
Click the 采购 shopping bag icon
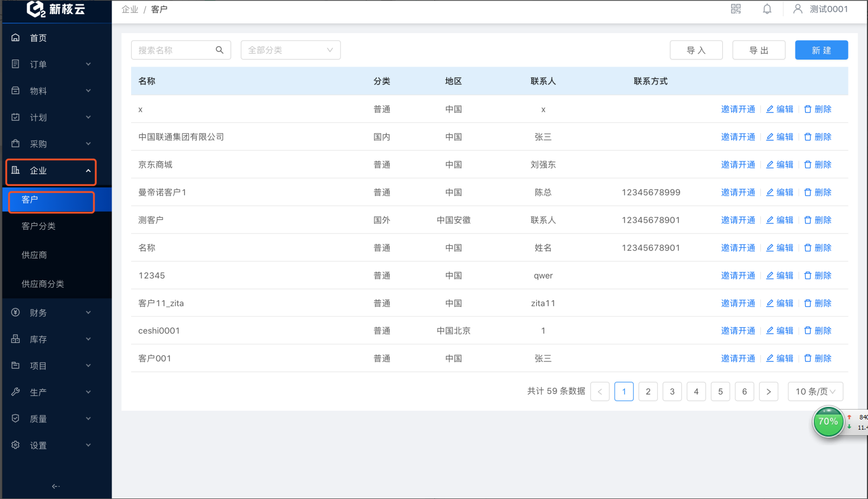tap(16, 144)
